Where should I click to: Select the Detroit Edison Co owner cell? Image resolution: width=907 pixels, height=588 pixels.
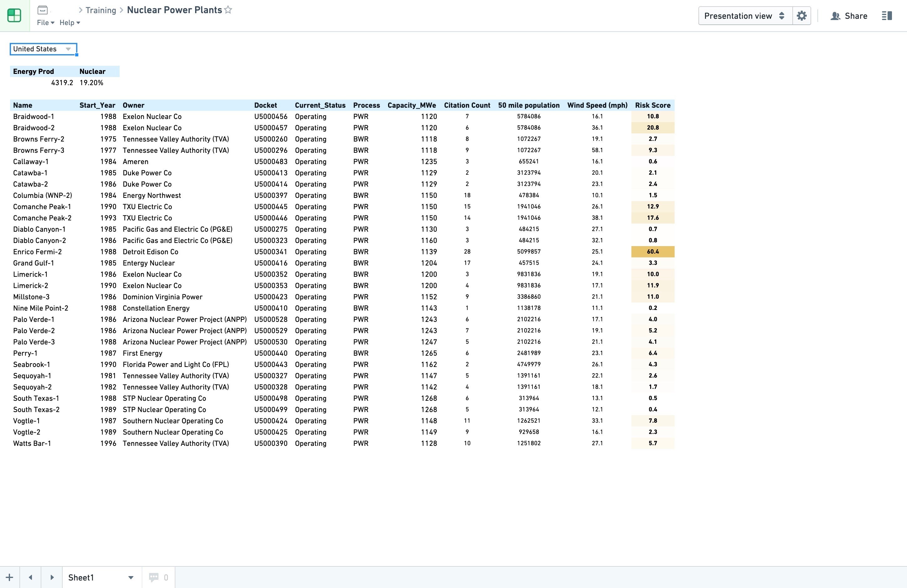[x=151, y=251]
